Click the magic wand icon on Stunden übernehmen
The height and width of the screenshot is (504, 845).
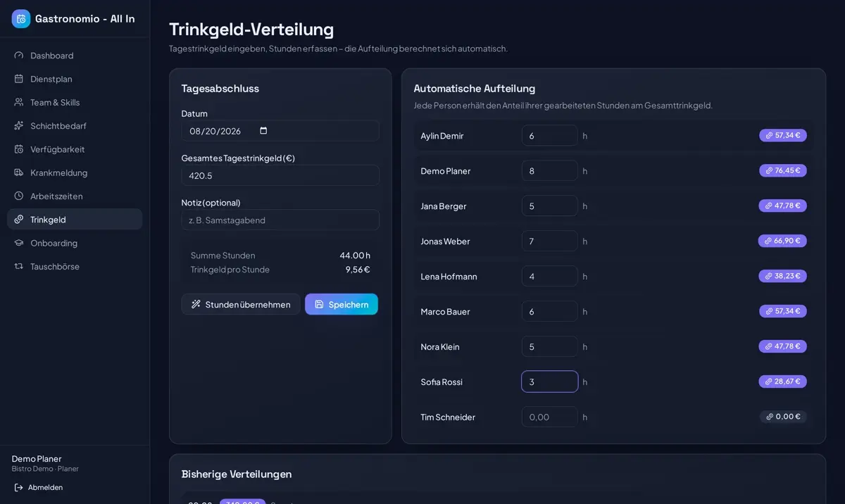point(196,304)
